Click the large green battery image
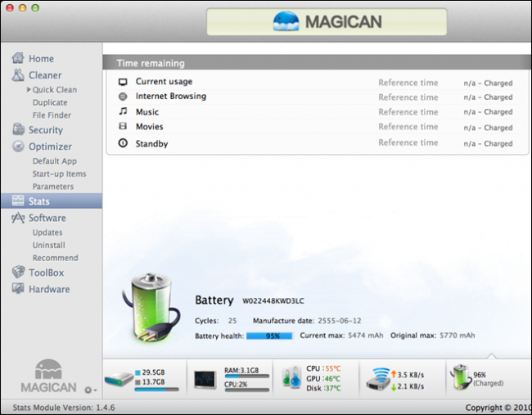The image size is (532, 415). pos(151,309)
